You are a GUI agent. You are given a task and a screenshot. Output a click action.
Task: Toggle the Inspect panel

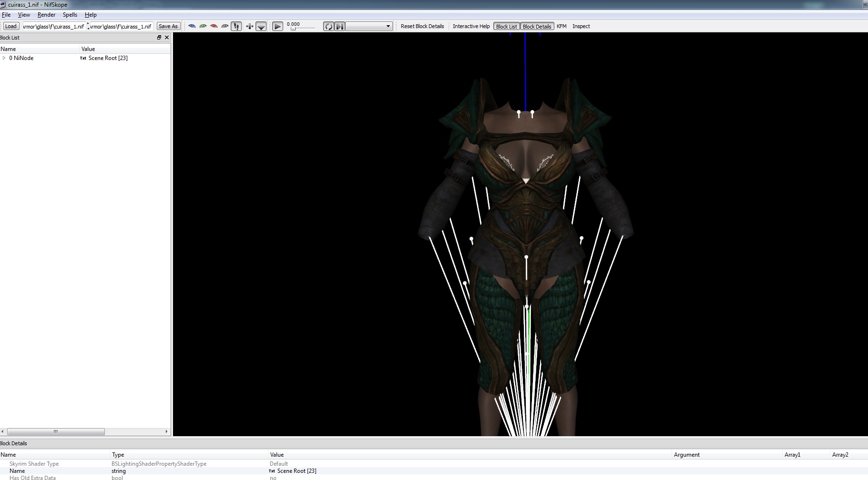click(x=581, y=26)
